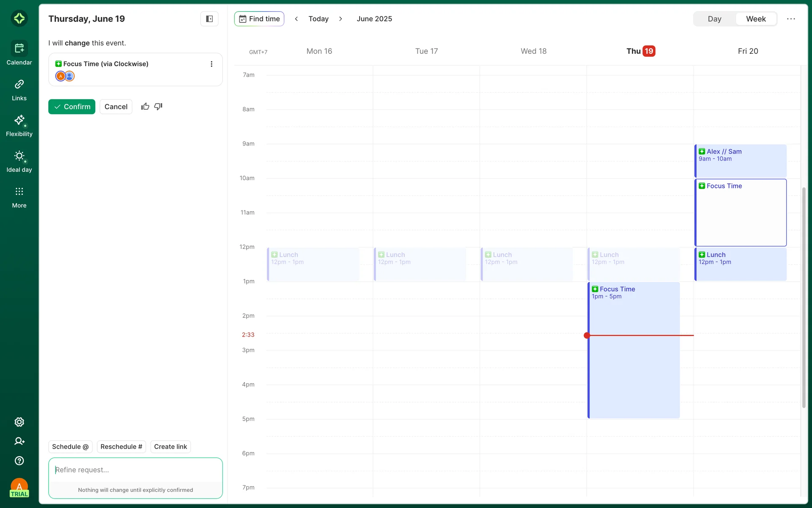Screen dimensions: 812x508
Task: Click the invite teammate icon
Action: pyautogui.click(x=19, y=441)
